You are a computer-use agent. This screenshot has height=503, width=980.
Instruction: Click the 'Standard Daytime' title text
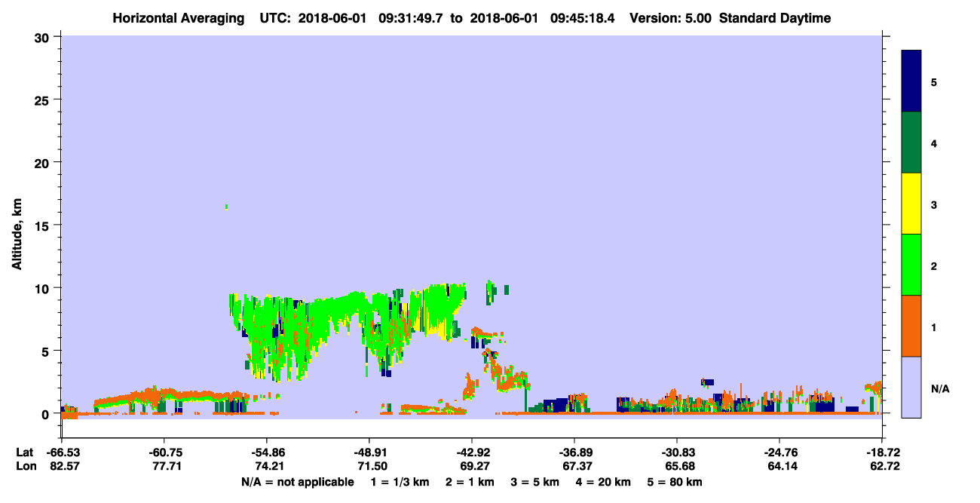[775, 18]
